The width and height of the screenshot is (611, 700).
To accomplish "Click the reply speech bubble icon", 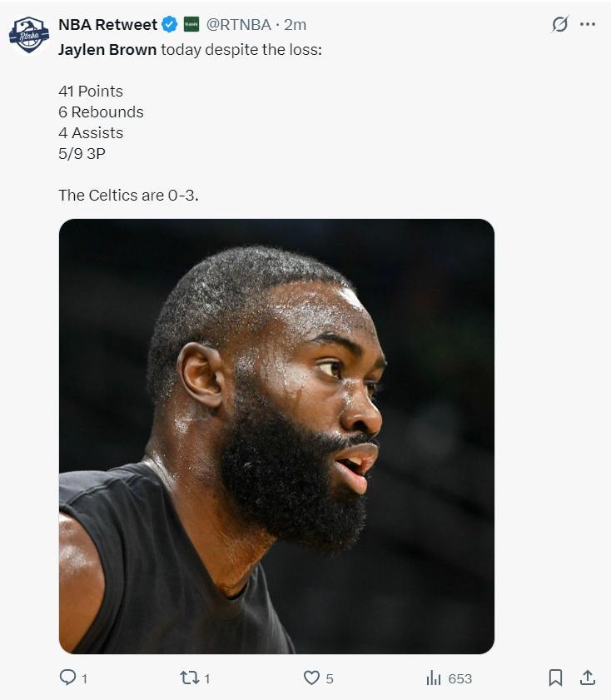I will 67,678.
